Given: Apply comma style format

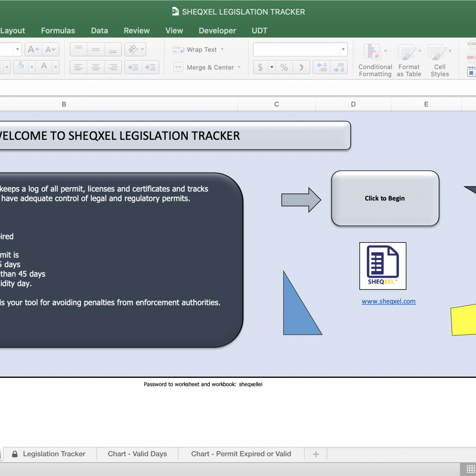Looking at the screenshot, I should point(301,67).
